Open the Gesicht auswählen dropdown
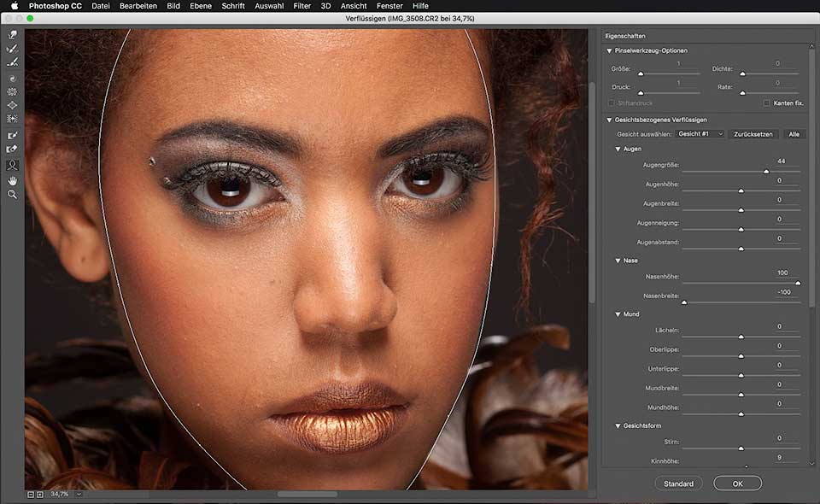This screenshot has height=504, width=820. coord(700,134)
